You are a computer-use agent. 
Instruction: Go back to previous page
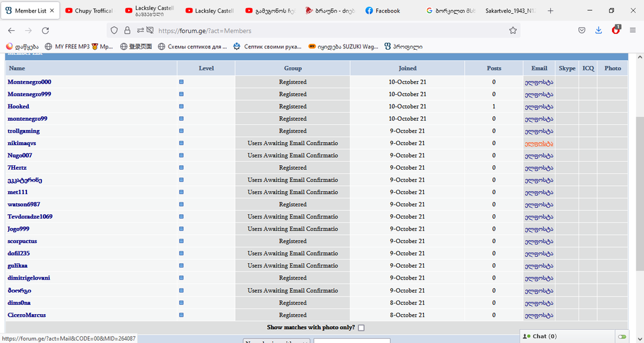[11, 30]
